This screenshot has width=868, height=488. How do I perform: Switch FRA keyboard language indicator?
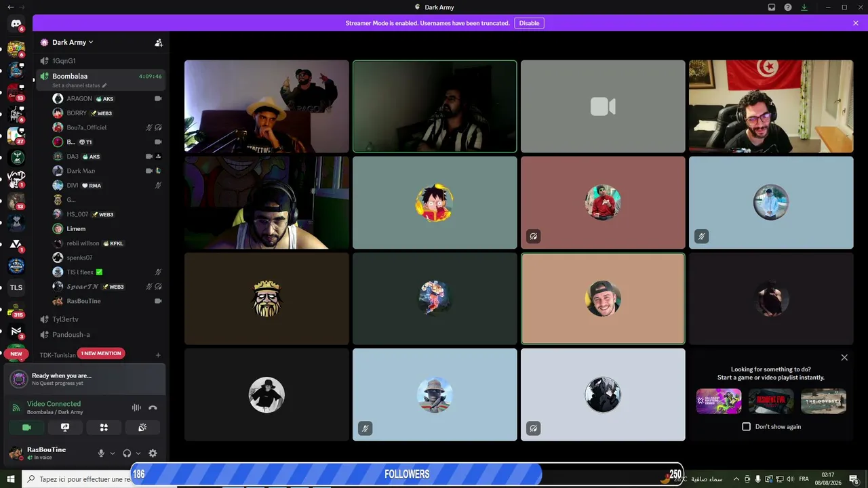804,479
